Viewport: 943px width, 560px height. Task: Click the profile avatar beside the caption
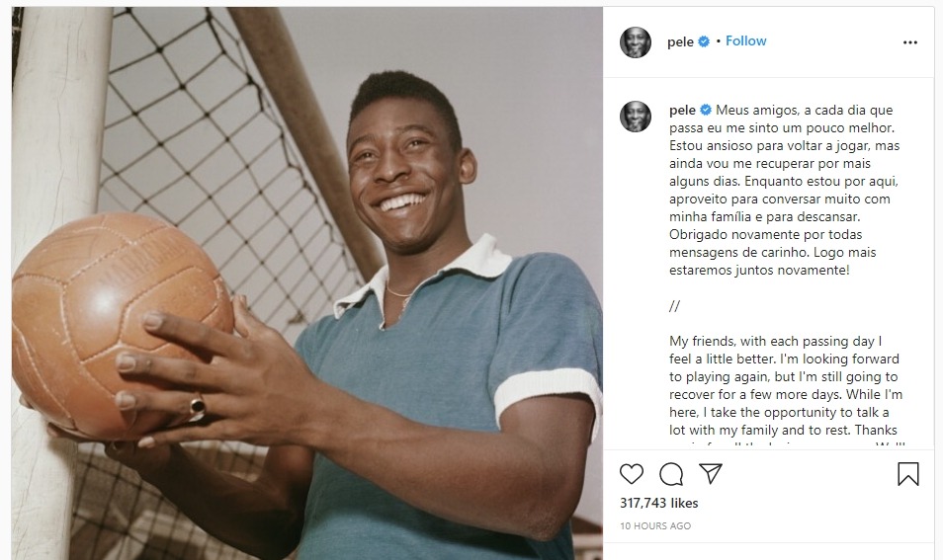[x=635, y=117]
